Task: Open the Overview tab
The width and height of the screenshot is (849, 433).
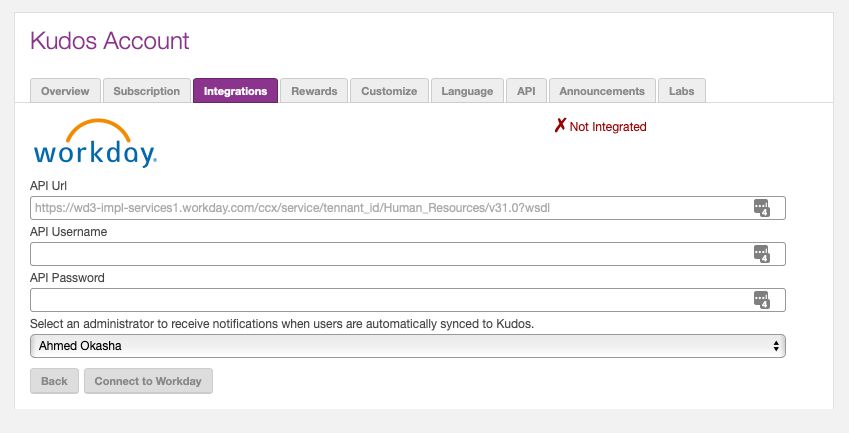Action: click(x=66, y=91)
